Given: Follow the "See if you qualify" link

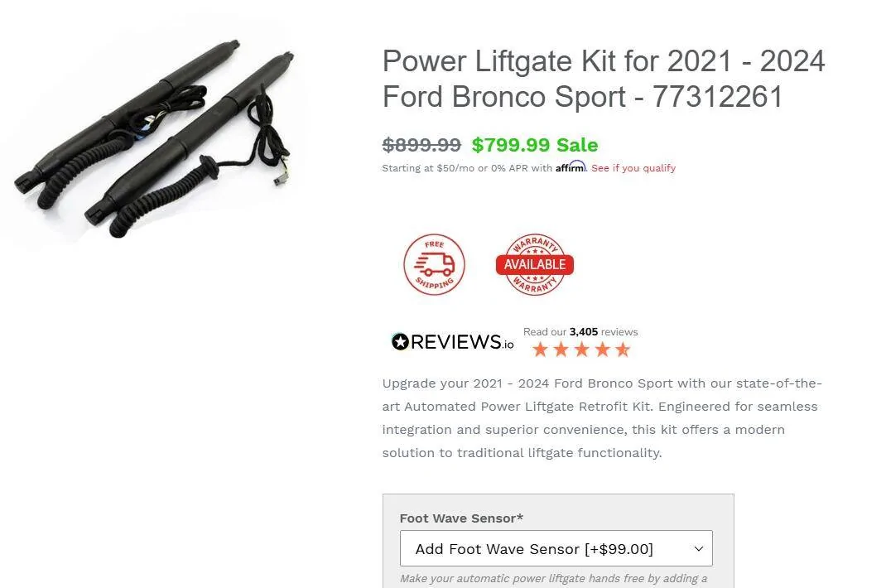Looking at the screenshot, I should click(633, 168).
